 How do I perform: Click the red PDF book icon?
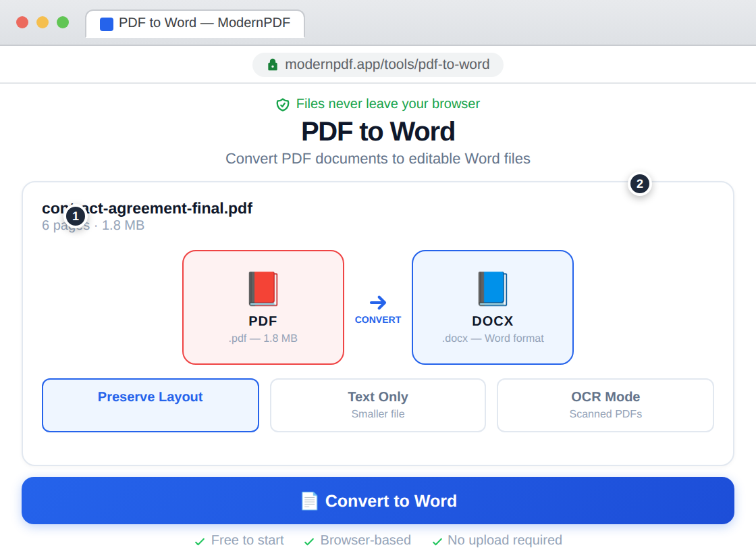[263, 289]
